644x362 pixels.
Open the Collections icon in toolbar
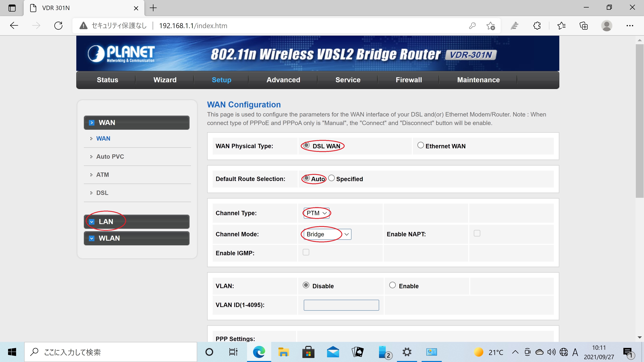pyautogui.click(x=584, y=25)
